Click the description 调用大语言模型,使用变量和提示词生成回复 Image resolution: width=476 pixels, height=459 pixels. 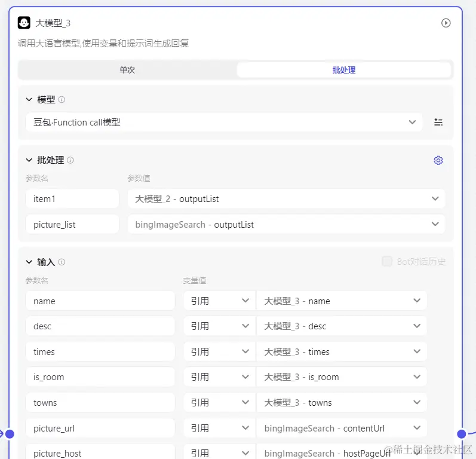(103, 44)
